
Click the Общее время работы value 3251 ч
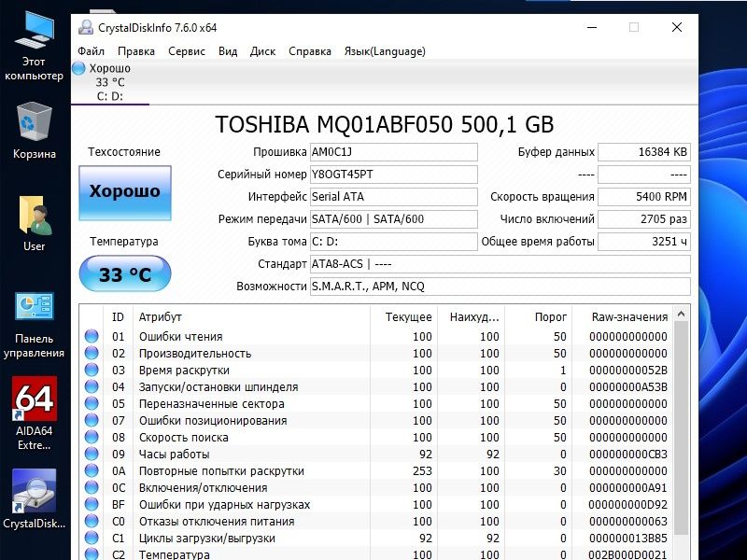(x=644, y=242)
